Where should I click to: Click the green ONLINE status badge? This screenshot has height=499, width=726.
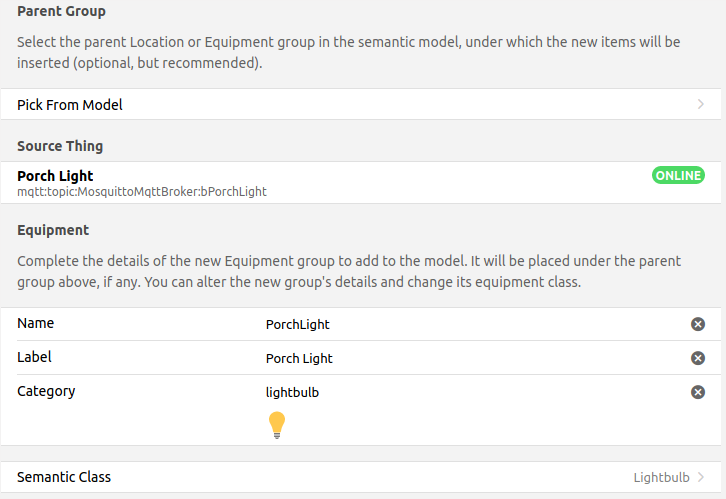[678, 175]
